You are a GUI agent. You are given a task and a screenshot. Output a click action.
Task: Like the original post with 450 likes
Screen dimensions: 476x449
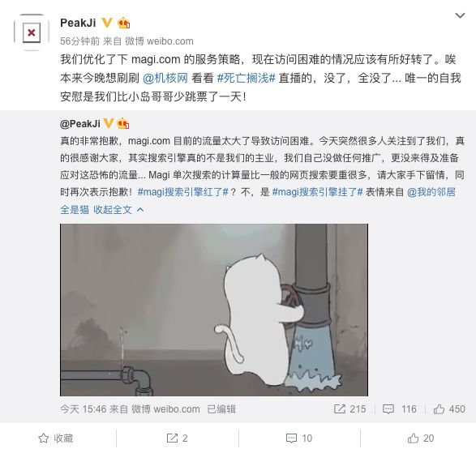[x=439, y=409]
